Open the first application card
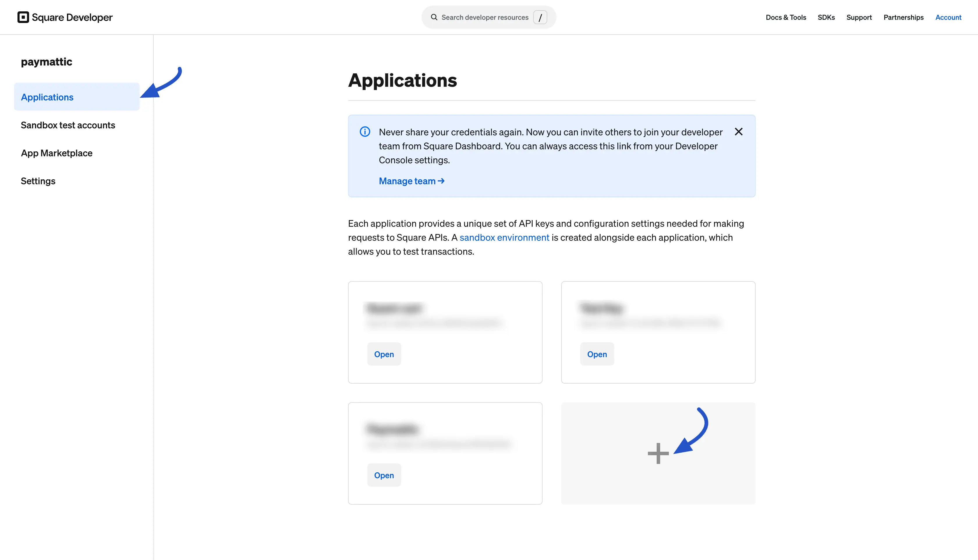Image resolution: width=978 pixels, height=560 pixels. click(x=384, y=354)
